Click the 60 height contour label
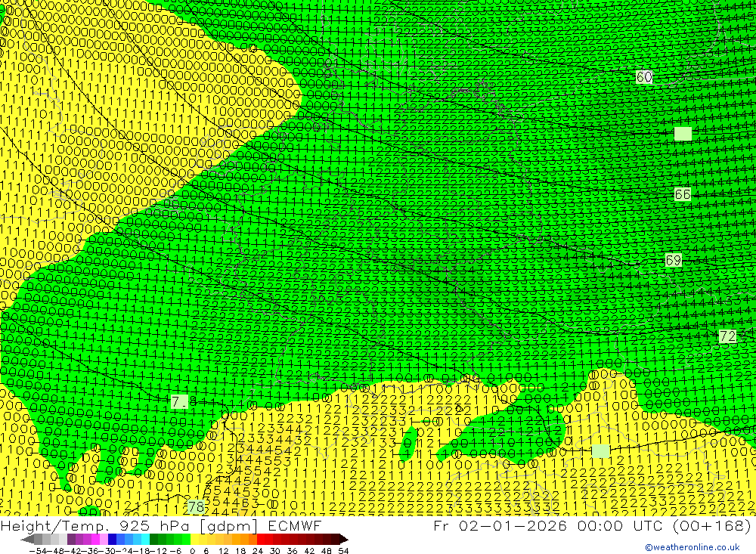The image size is (756, 554). [644, 77]
